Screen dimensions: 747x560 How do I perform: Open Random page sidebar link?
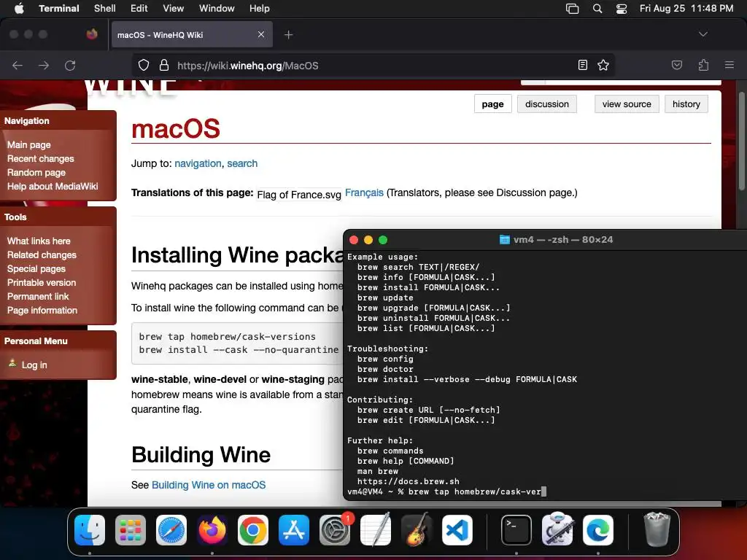click(x=36, y=172)
